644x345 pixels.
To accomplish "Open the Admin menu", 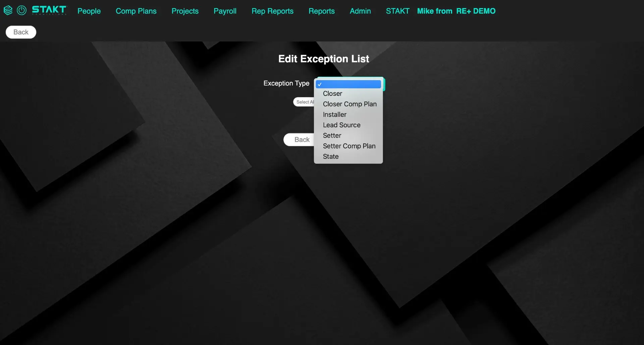I will [x=360, y=11].
